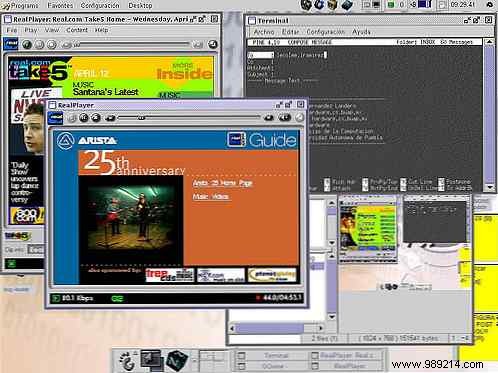Open the Desktop menu in the top panel
Image resolution: width=498 pixels, height=373 pixels.
(140, 6)
